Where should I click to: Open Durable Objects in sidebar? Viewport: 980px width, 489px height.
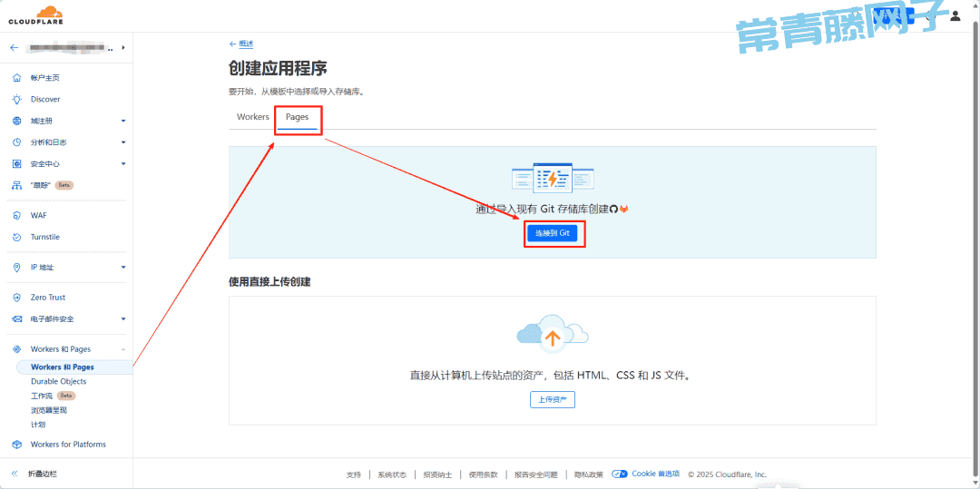tap(59, 382)
